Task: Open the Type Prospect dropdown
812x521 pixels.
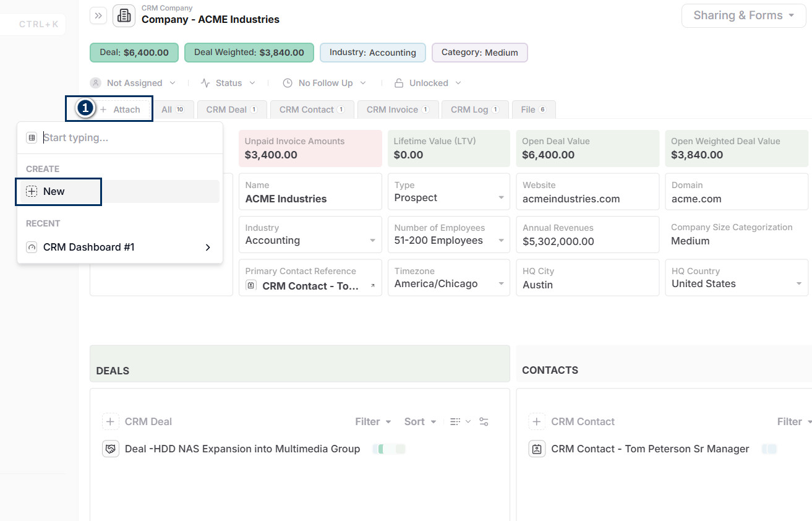Action: (449, 192)
